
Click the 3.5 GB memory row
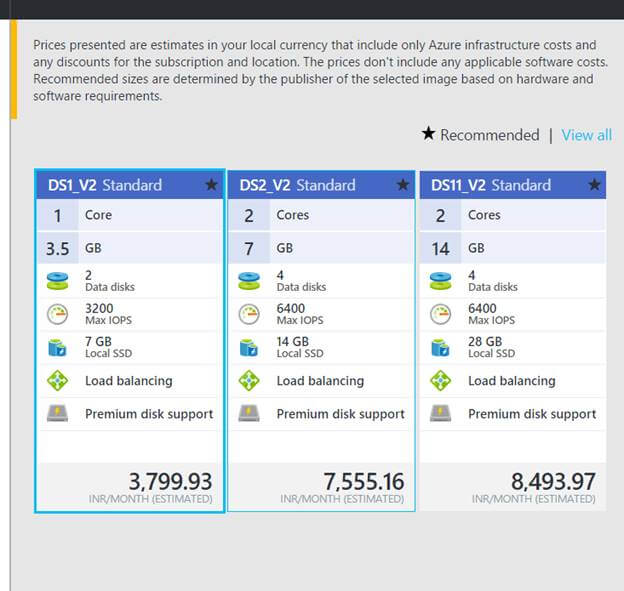coord(130,248)
